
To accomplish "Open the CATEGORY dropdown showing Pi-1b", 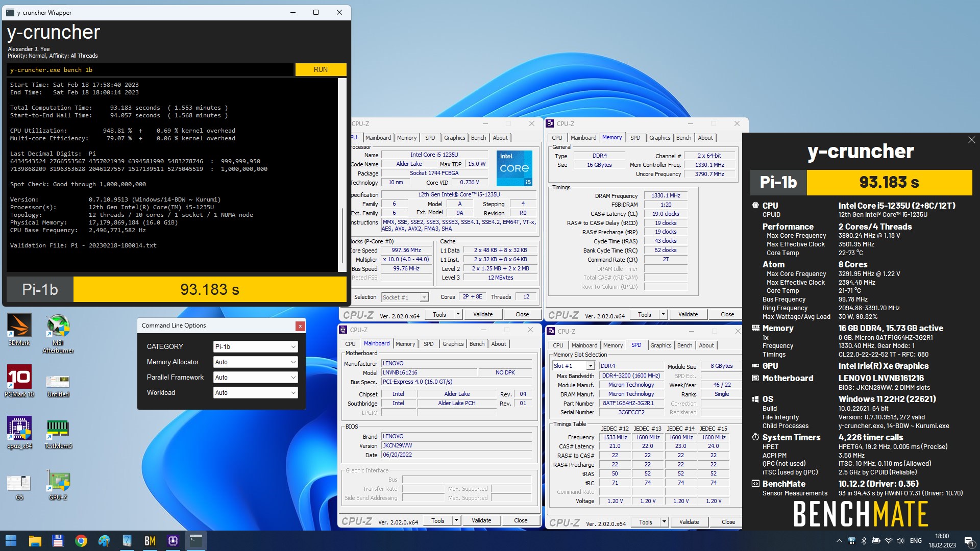I will tap(255, 346).
